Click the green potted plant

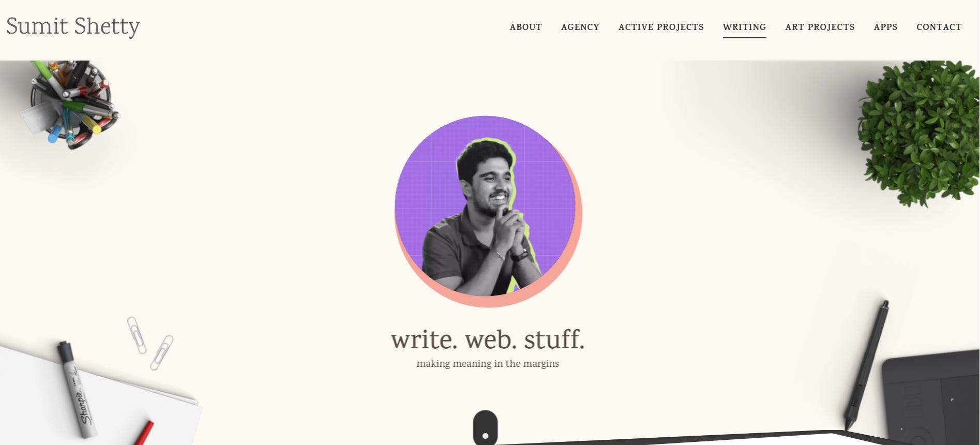(x=918, y=132)
